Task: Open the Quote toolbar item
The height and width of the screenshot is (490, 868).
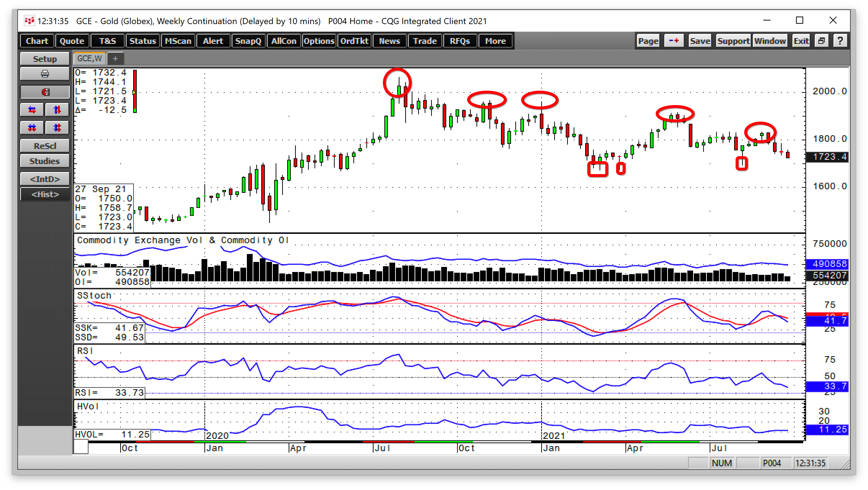Action: click(x=72, y=41)
